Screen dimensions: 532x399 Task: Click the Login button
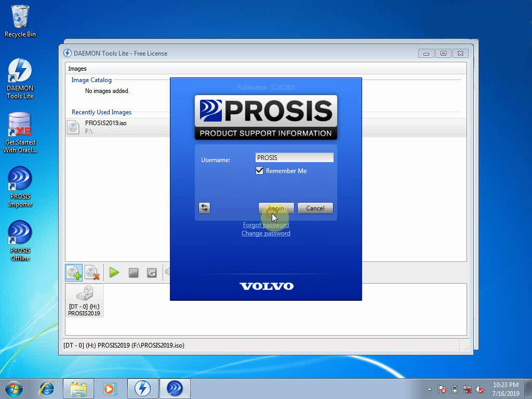click(x=276, y=208)
